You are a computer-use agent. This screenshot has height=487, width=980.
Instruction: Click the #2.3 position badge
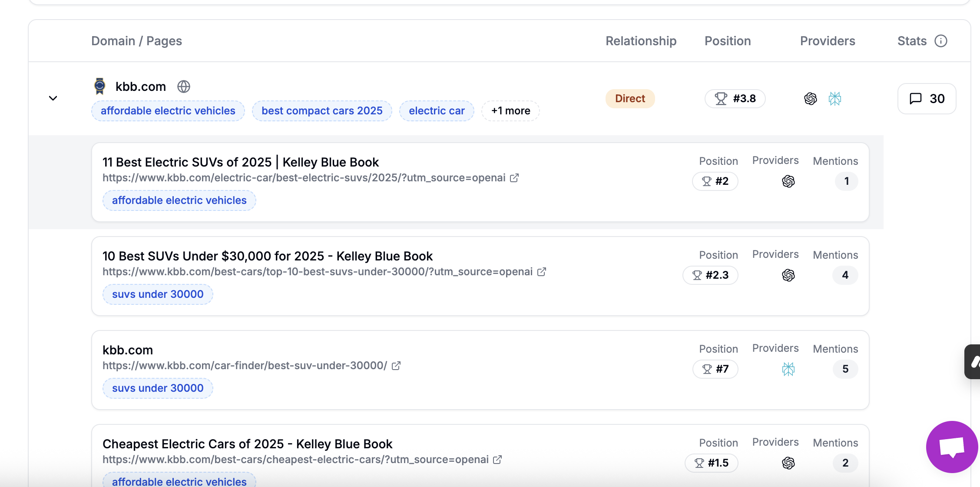(710, 275)
